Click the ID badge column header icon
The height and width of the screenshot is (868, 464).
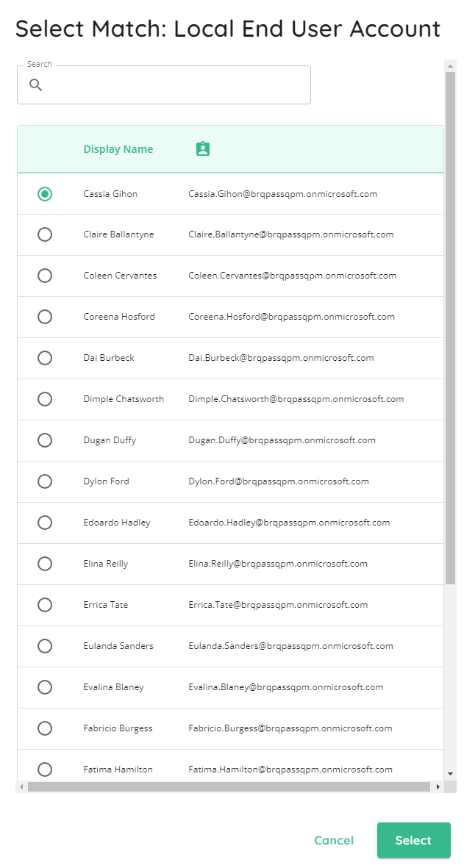[x=203, y=149]
